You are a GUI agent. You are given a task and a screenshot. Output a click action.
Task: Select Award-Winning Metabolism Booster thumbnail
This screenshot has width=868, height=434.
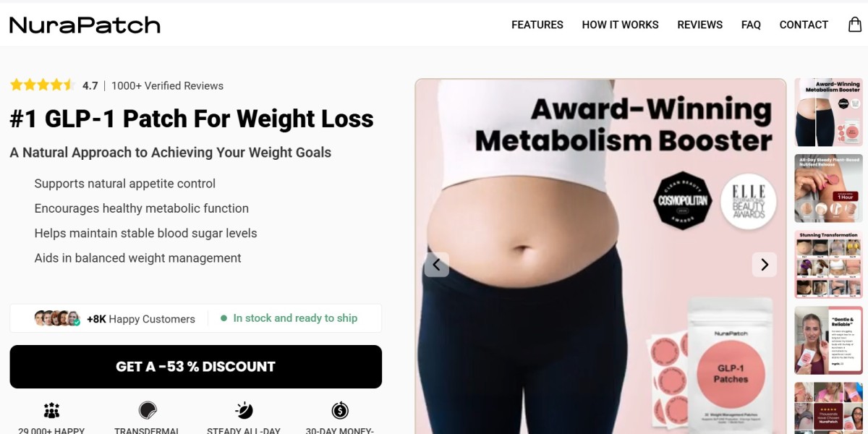pyautogui.click(x=828, y=113)
